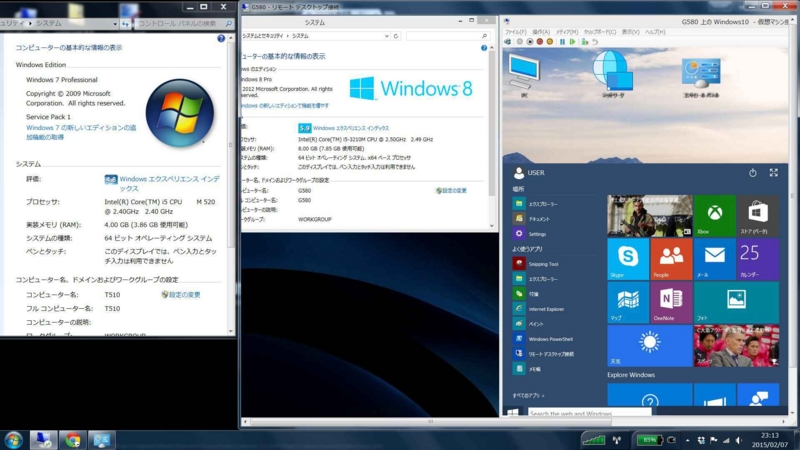Click Windows エクスペリエンス インデックス link in Windows 7 window

(169, 184)
